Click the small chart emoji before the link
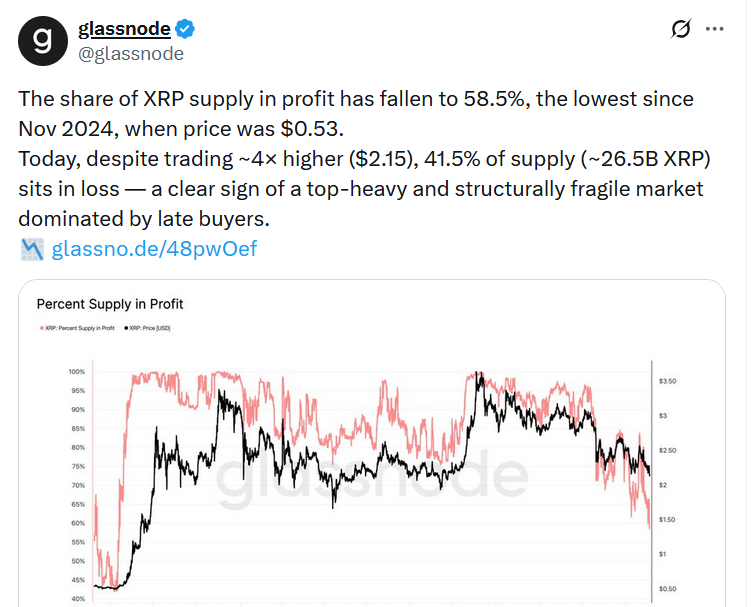Screen dimensions: 755x607 click(x=31, y=249)
